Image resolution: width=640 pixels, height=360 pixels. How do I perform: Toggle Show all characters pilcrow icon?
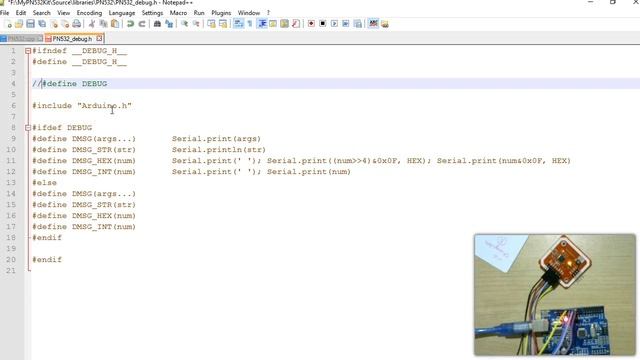pos(250,24)
